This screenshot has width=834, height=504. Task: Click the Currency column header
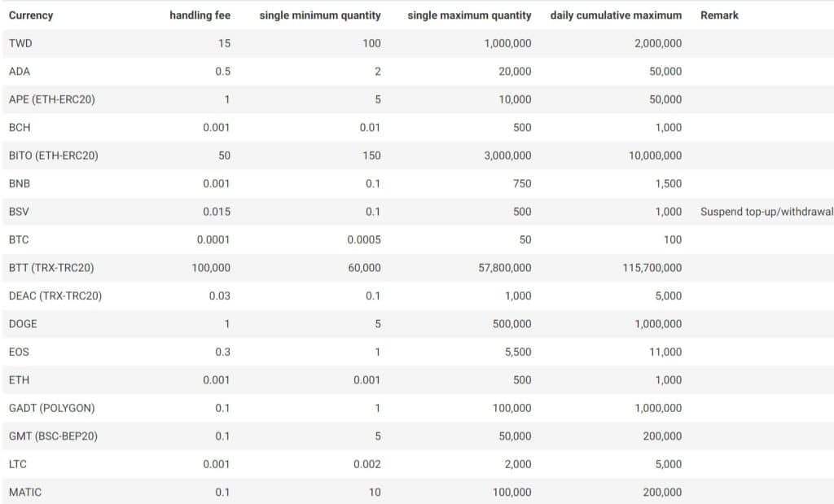point(30,15)
